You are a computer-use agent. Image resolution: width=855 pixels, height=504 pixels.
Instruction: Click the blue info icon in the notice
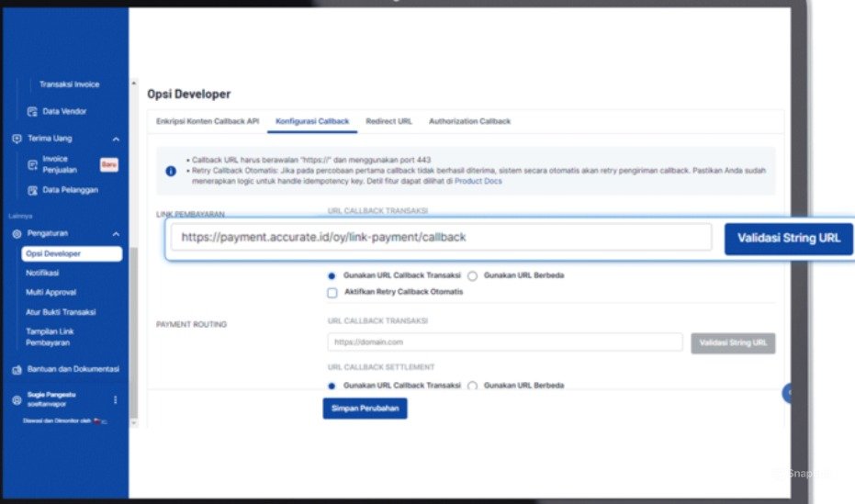[x=171, y=171]
